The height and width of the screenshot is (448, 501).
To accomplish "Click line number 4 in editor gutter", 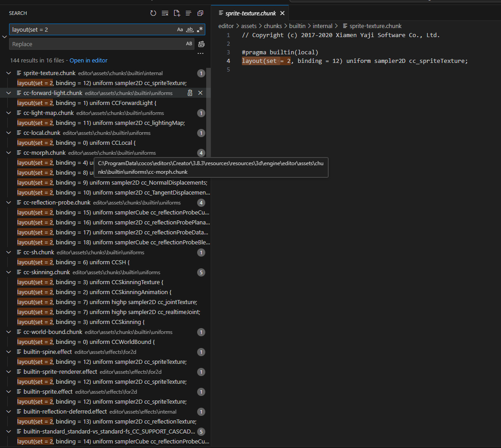I will (228, 61).
